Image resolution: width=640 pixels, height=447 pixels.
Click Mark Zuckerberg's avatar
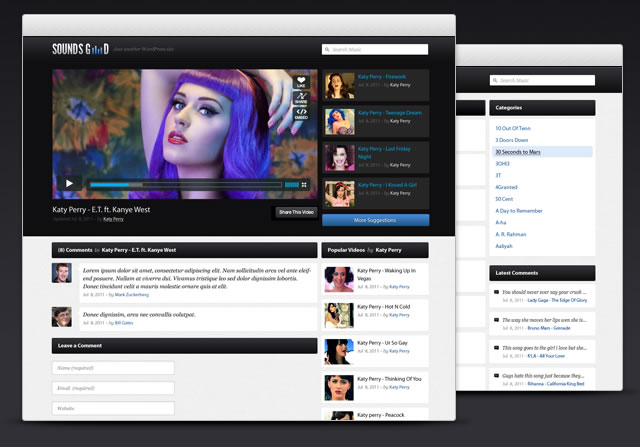click(x=62, y=273)
